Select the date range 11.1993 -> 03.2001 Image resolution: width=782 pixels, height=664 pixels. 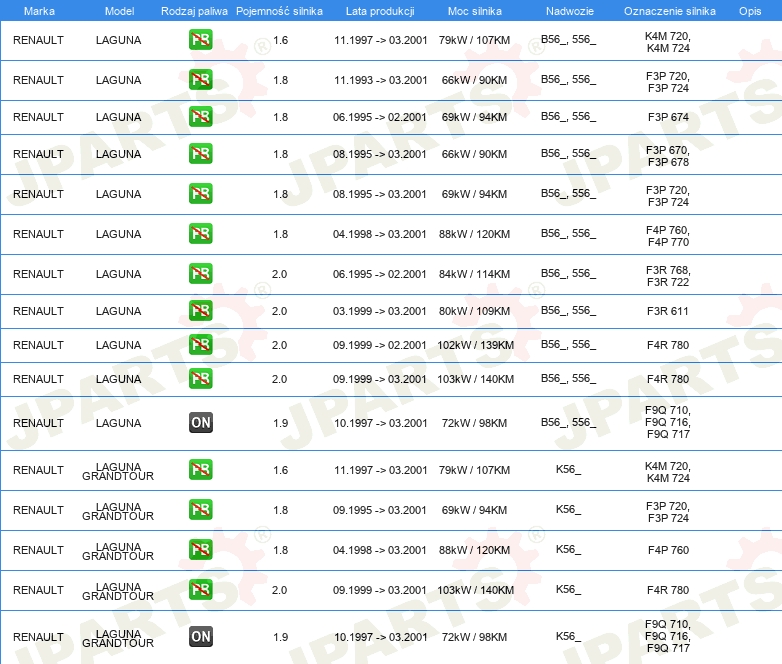[x=381, y=80]
